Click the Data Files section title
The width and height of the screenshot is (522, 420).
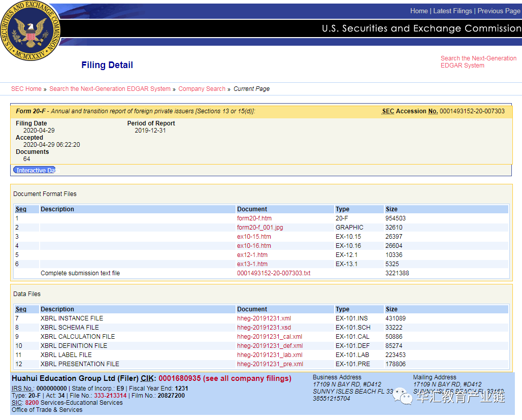(x=27, y=294)
